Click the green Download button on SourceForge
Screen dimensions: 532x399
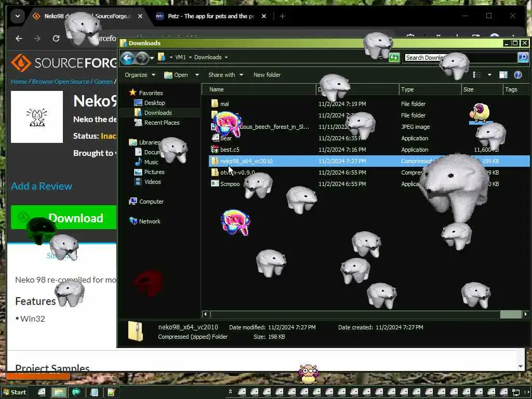pyautogui.click(x=63, y=218)
